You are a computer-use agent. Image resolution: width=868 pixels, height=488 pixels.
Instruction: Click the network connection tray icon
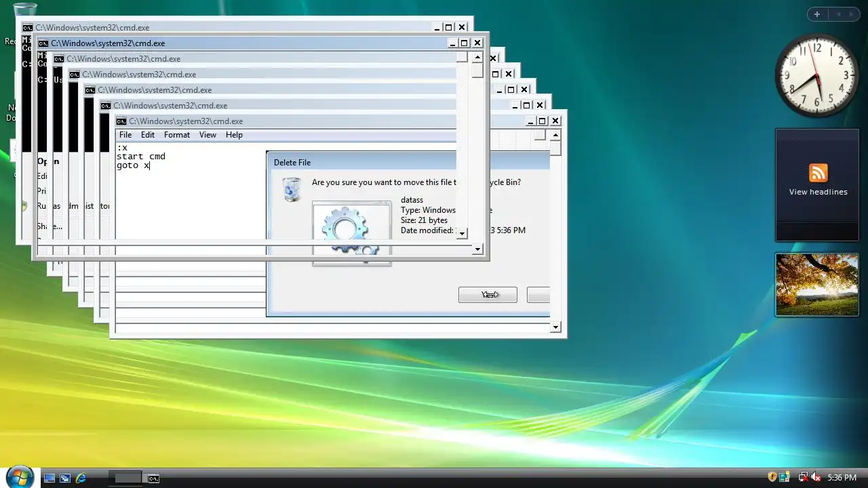coord(802,478)
